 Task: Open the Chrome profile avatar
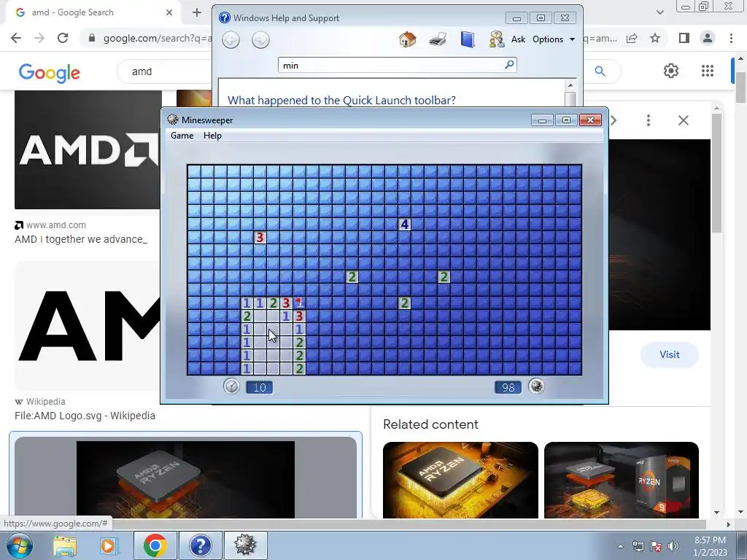coord(708,38)
